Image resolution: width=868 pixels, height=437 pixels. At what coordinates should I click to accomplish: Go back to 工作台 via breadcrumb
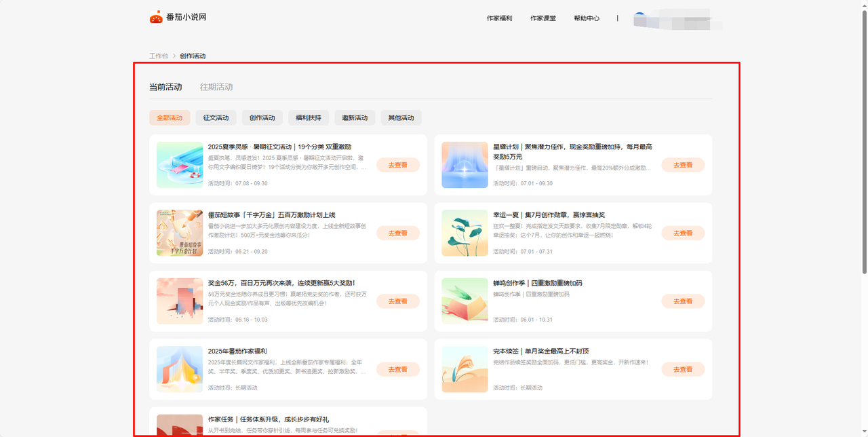click(159, 56)
